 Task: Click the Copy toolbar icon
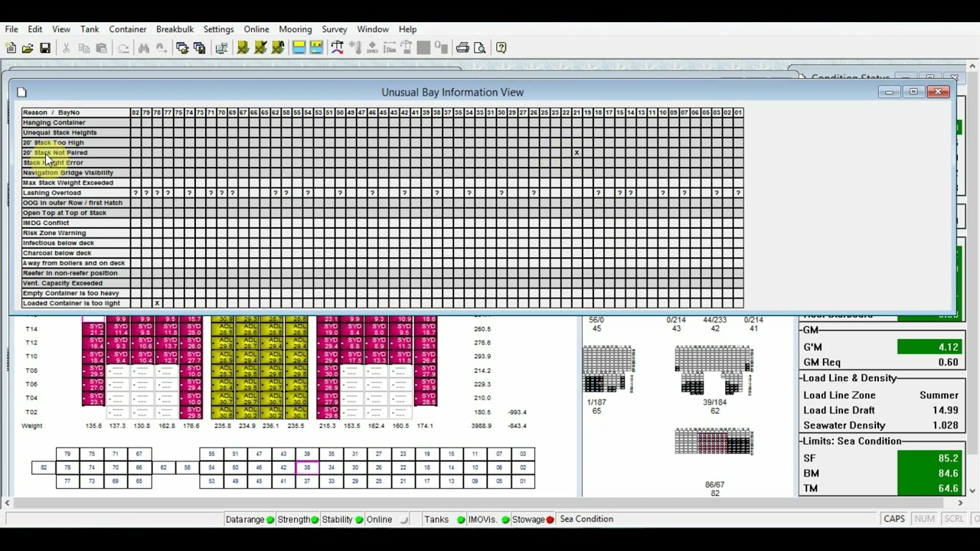click(x=84, y=48)
